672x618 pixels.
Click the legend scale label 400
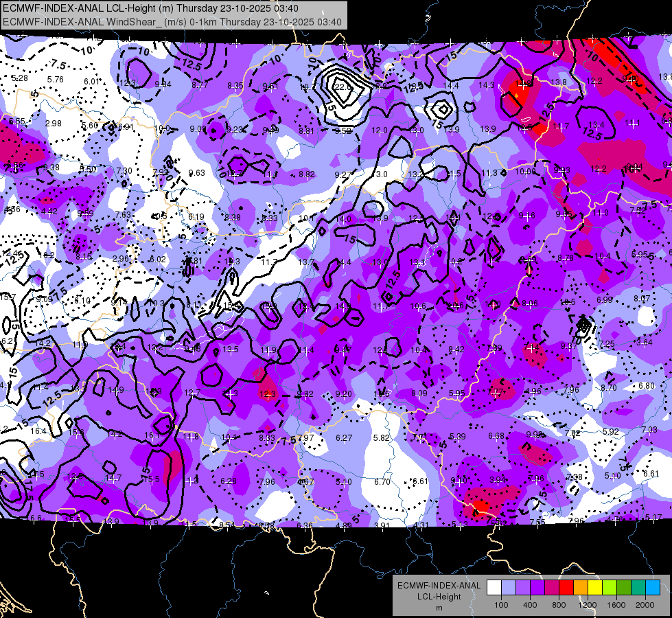pos(530,605)
